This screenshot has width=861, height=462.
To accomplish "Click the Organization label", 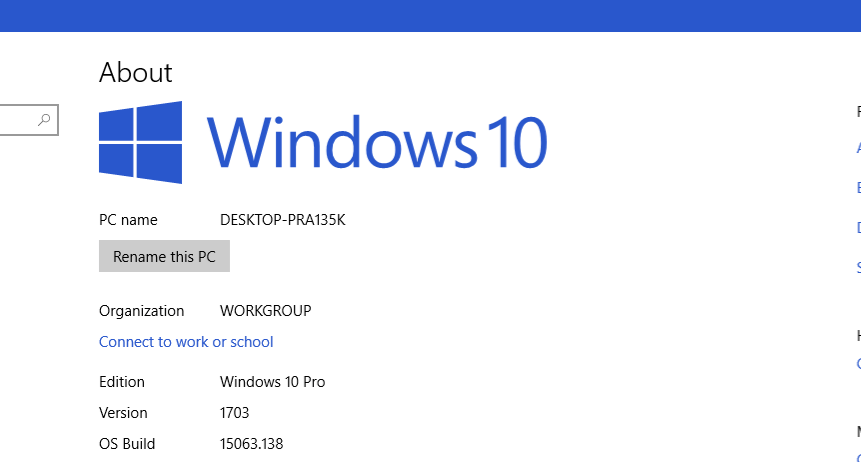I will pyautogui.click(x=142, y=311).
